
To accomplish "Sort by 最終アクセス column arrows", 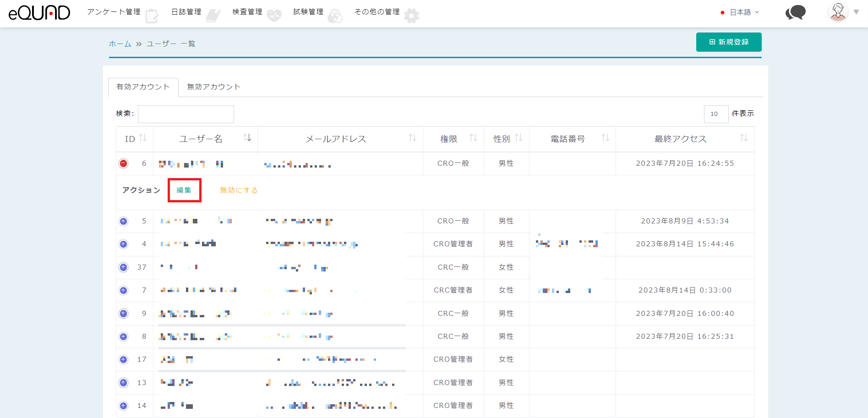I will point(744,138).
